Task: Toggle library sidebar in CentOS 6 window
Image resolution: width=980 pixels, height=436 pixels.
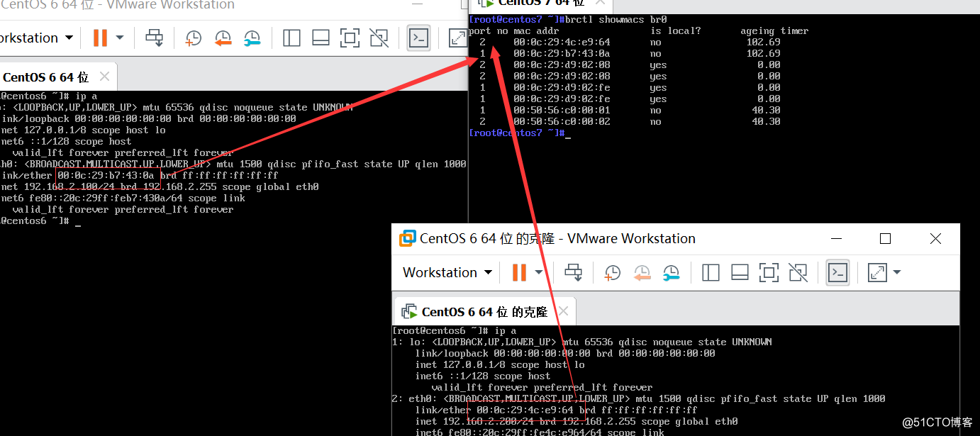Action: [291, 38]
